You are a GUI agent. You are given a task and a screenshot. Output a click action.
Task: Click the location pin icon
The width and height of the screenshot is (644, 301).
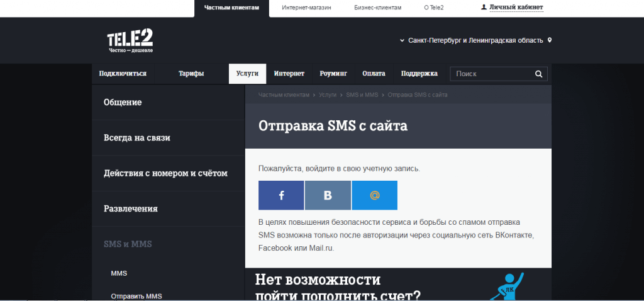(550, 40)
